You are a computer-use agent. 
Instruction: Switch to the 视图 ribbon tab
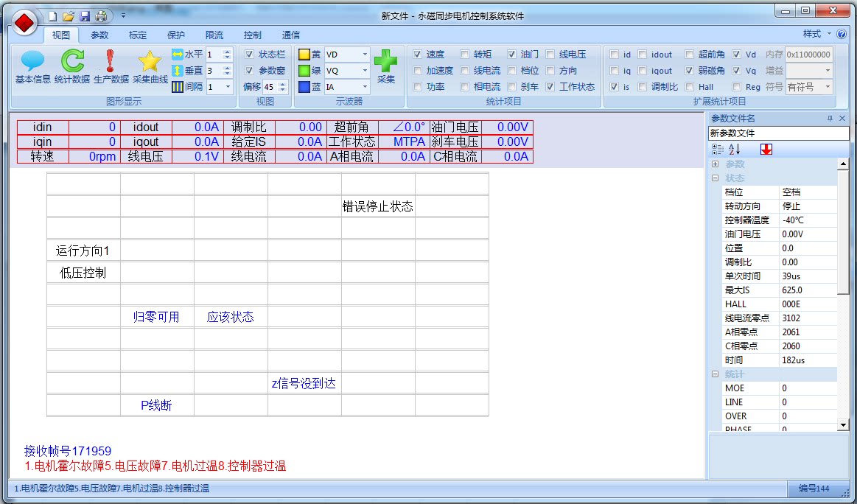click(x=61, y=35)
